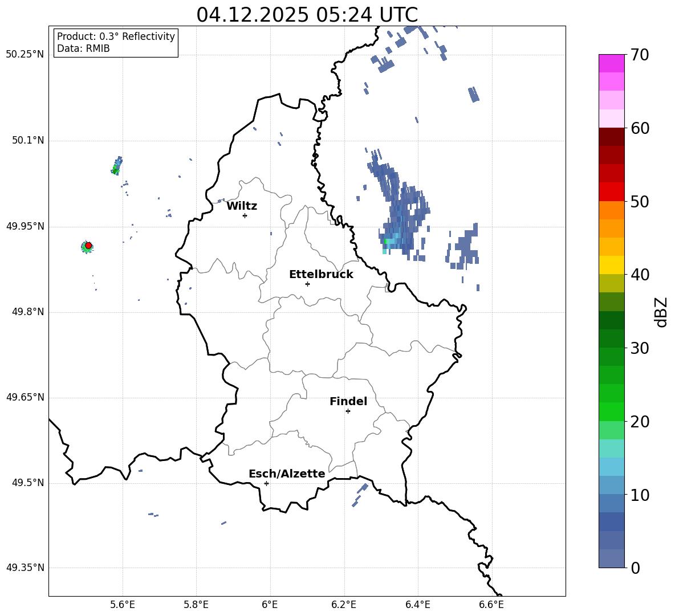Click the 30 colorbar tick label
This screenshot has height=616, width=675.
(640, 348)
